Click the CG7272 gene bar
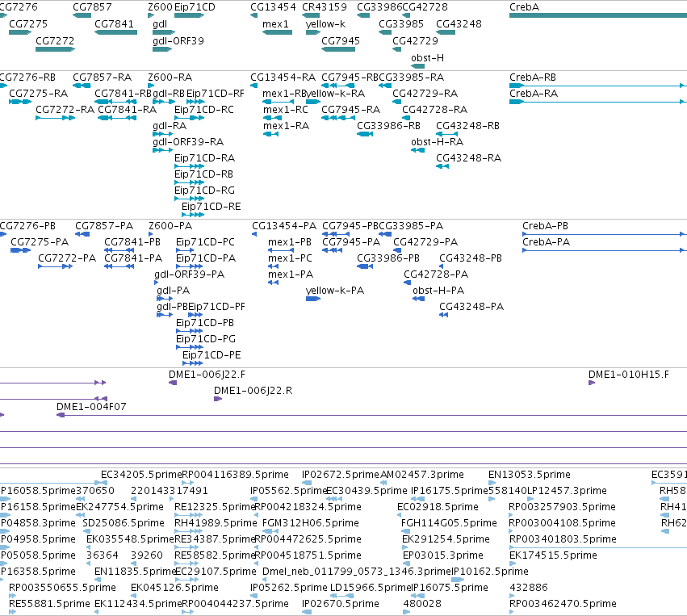 (x=55, y=49)
